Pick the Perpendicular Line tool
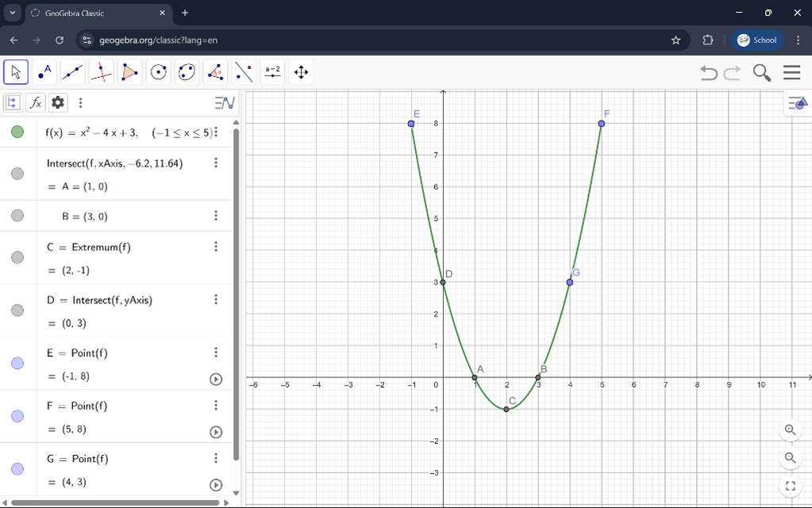The image size is (812, 508). click(101, 73)
